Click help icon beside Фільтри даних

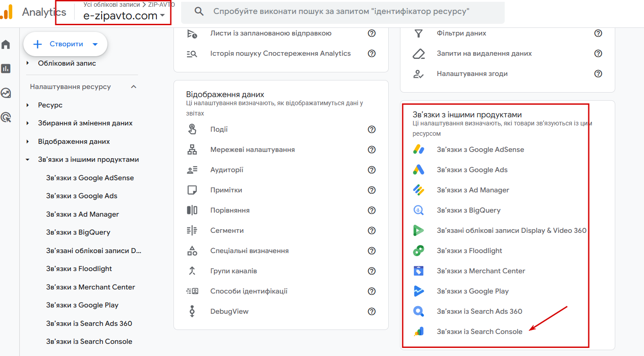[x=598, y=33]
